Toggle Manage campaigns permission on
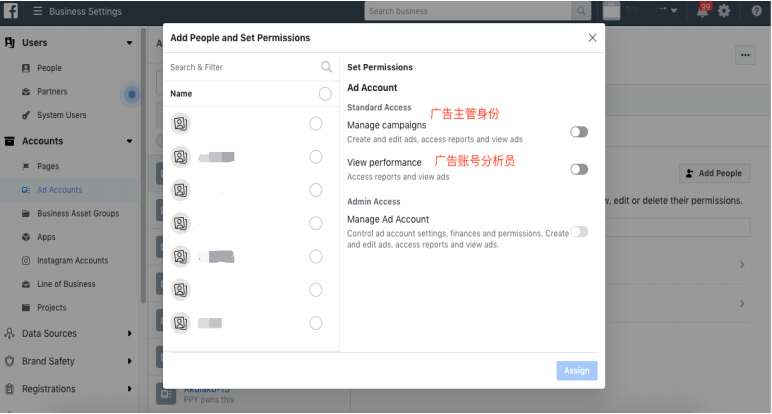The image size is (772, 414). pos(579,132)
